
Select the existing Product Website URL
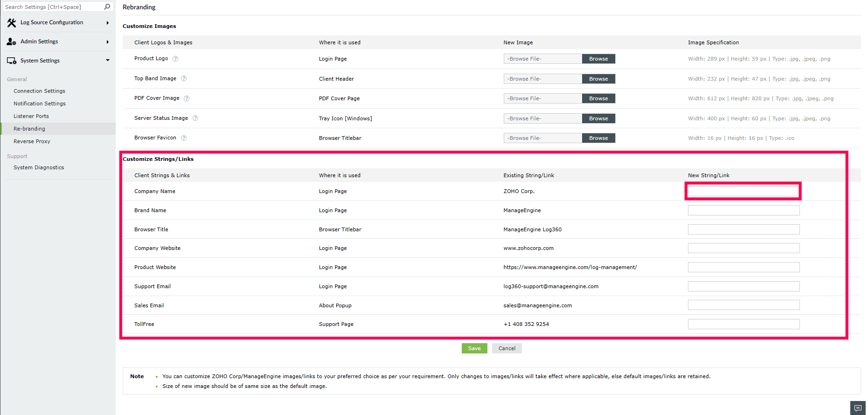pyautogui.click(x=570, y=267)
